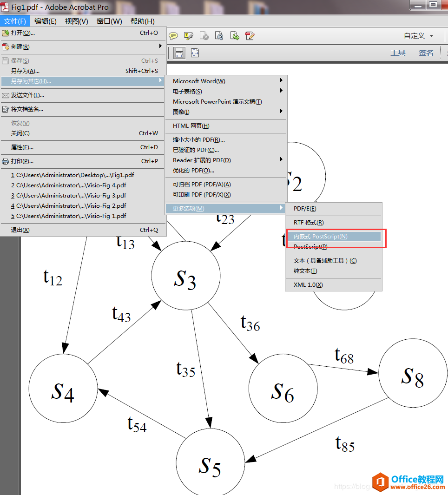This screenshot has height=495, width=448.
Task: Click the extract page toolbar icon
Action: coord(235,36)
